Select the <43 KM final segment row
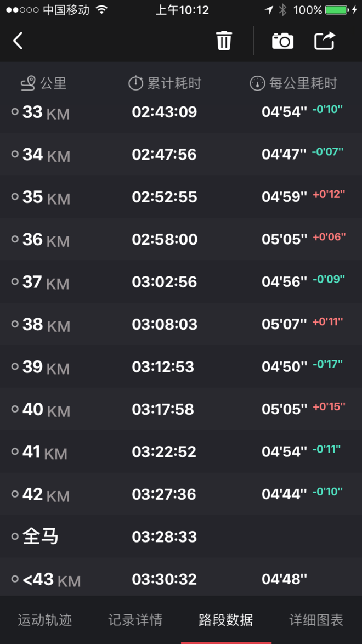 [x=181, y=579]
